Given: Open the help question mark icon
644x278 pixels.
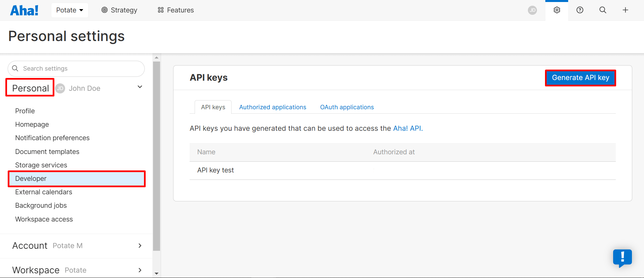Looking at the screenshot, I should [580, 10].
